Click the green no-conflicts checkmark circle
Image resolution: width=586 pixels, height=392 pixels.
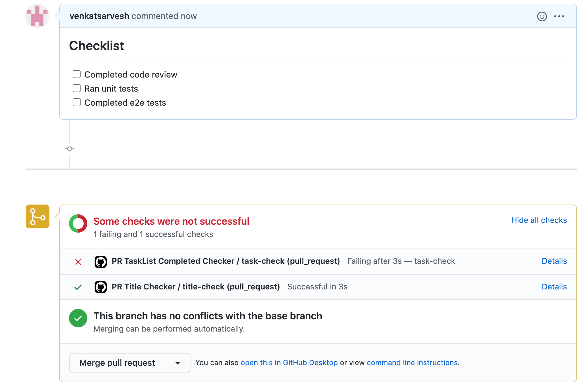point(78,318)
